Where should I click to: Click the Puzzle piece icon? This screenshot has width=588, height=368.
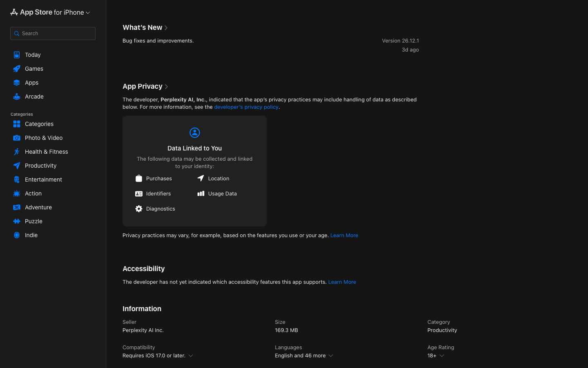pos(17,221)
